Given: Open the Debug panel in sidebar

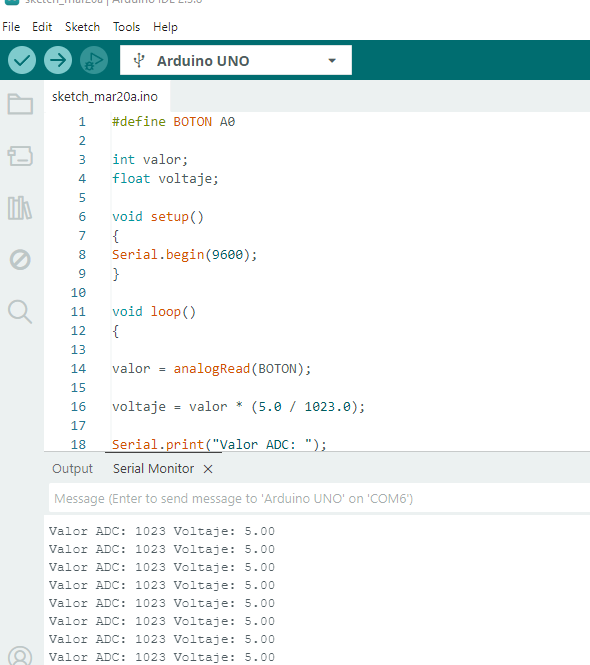Looking at the screenshot, I should (20, 260).
